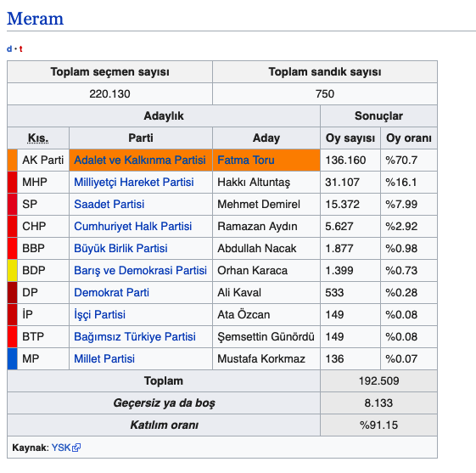Select candidate name Abdullah Nacak
The height and width of the screenshot is (473, 476).
tap(257, 249)
